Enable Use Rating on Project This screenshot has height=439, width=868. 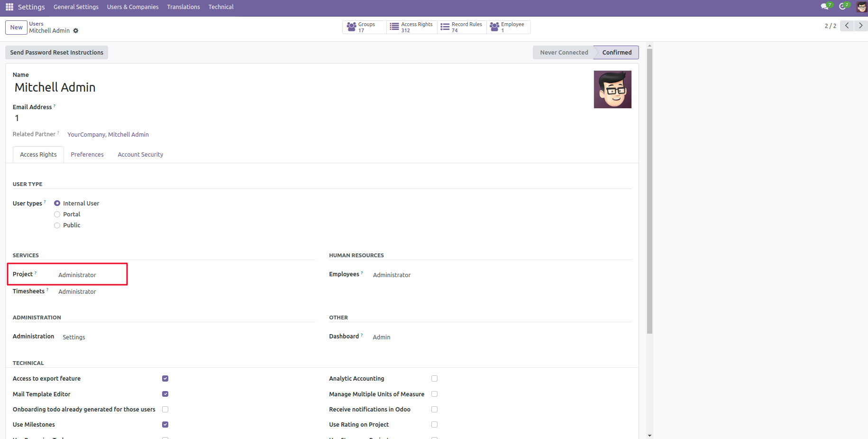[x=435, y=424]
